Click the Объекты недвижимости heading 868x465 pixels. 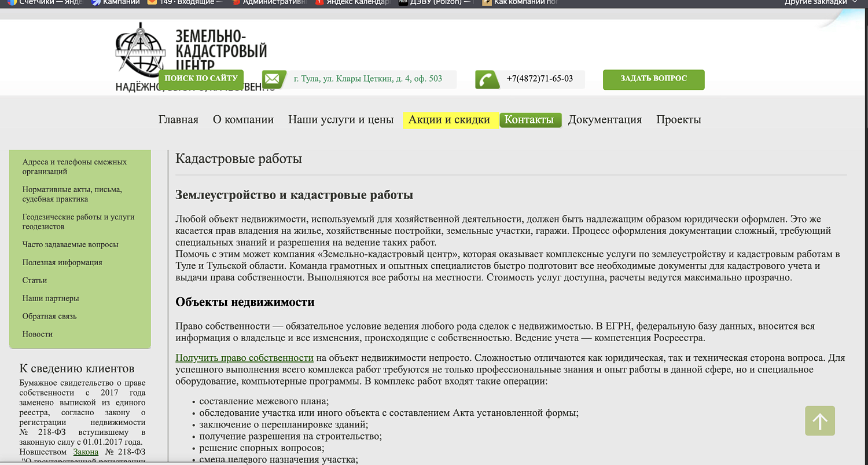point(245,302)
